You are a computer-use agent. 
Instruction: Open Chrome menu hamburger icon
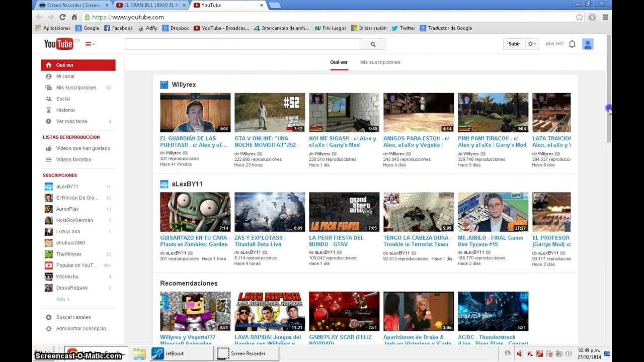click(605, 17)
